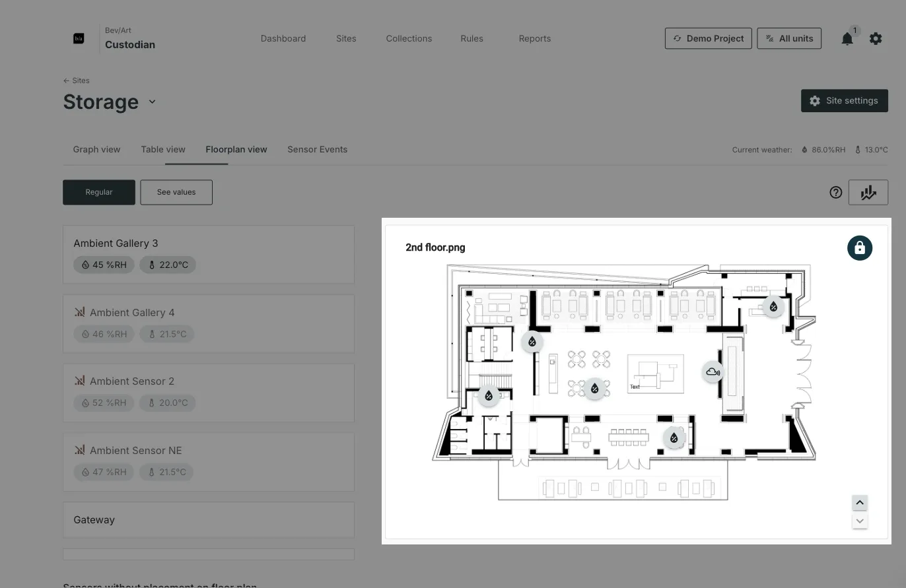Select the Regular view toggle
The image size is (906, 588).
[99, 192]
